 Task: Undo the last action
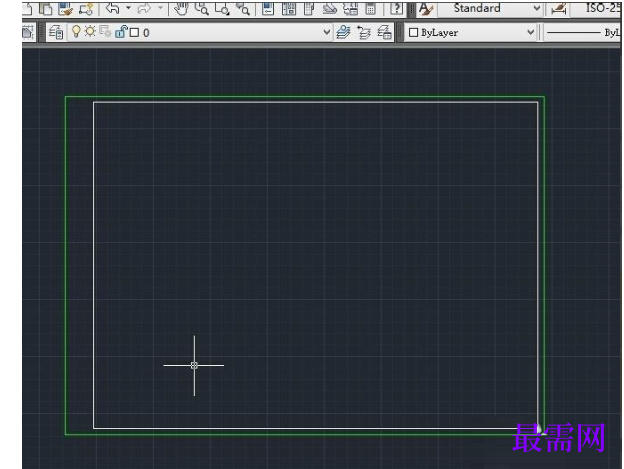click(x=113, y=8)
